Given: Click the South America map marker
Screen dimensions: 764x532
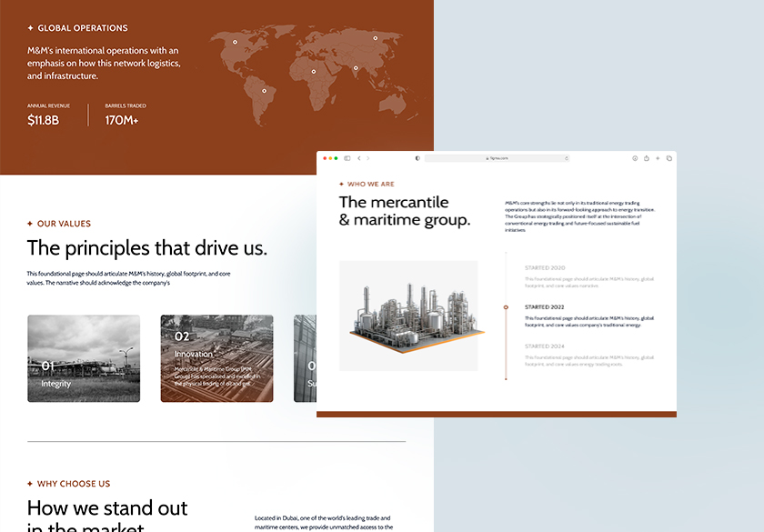Looking at the screenshot, I should tap(264, 90).
